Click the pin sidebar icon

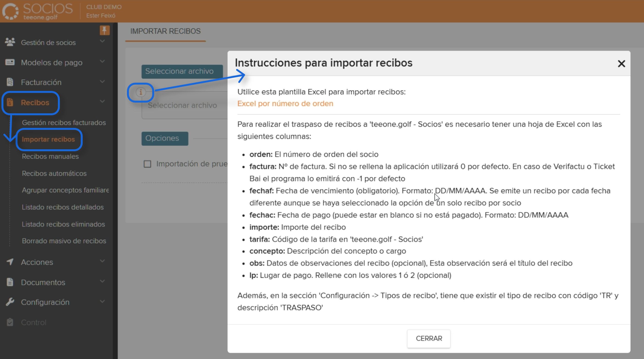pos(105,30)
